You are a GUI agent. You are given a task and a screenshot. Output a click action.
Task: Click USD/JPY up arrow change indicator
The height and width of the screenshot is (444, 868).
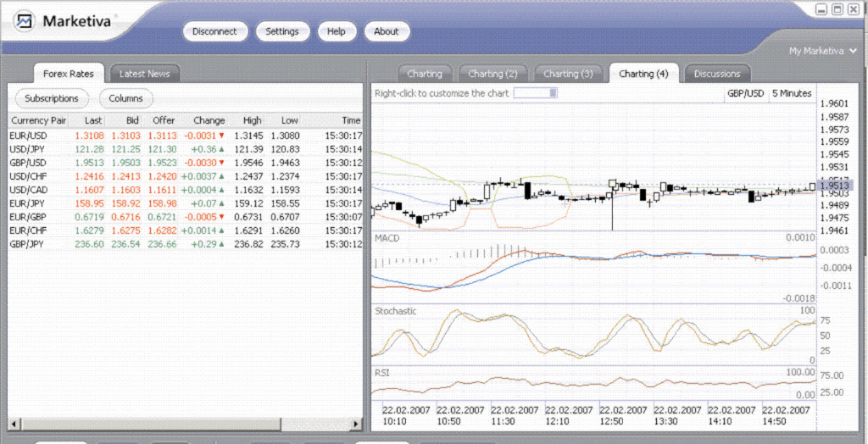pyautogui.click(x=221, y=149)
